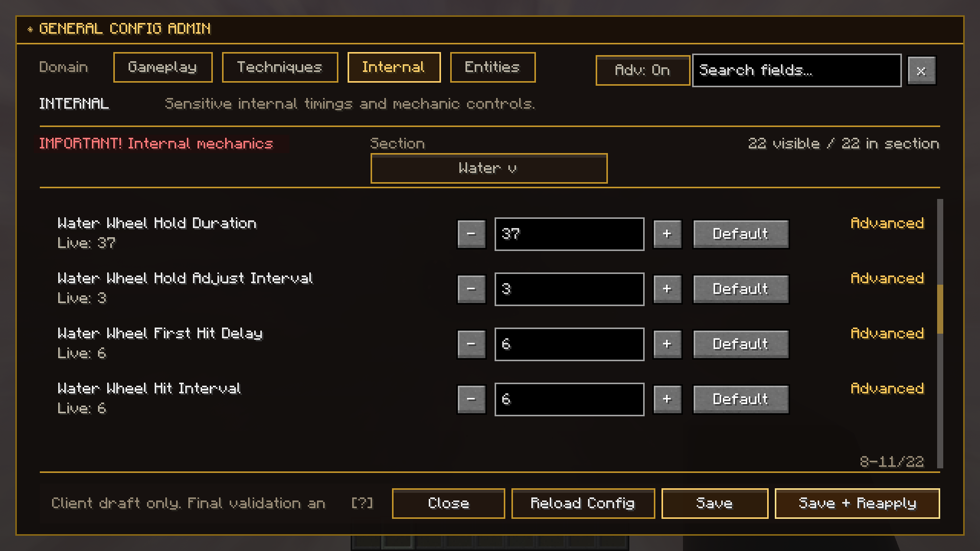The image size is (980, 551).
Task: Toggle the Adv: On button
Action: tap(642, 70)
